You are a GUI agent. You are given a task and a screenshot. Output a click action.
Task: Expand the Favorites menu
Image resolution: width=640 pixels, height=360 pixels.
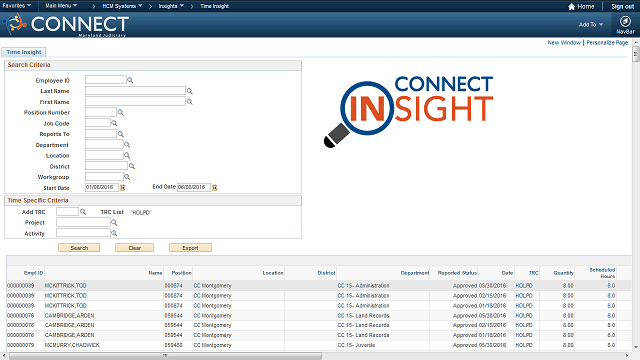point(16,6)
